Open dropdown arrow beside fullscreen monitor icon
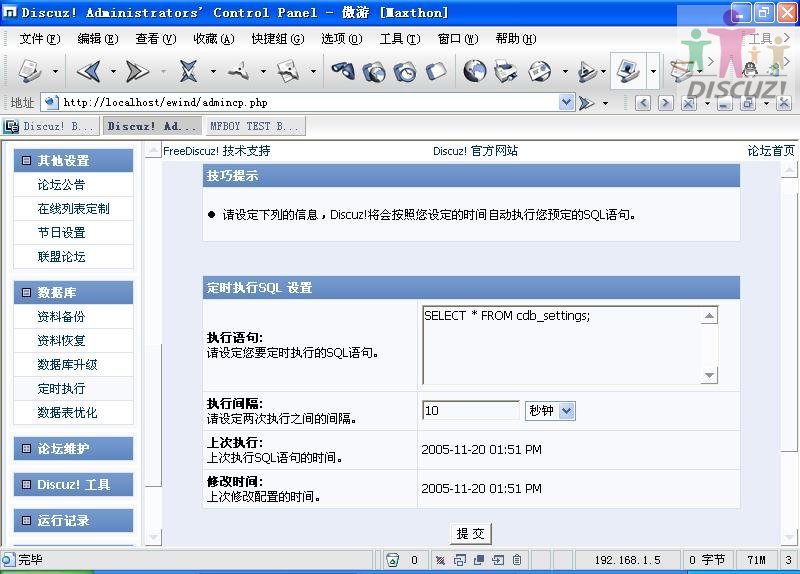The height and width of the screenshot is (574, 800). [653, 71]
